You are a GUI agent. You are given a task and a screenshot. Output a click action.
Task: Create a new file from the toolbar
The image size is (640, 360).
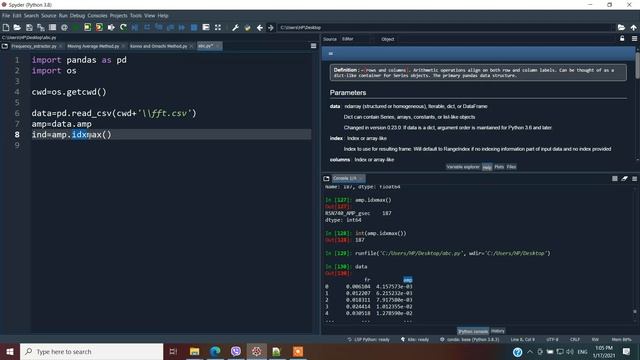coord(6,27)
